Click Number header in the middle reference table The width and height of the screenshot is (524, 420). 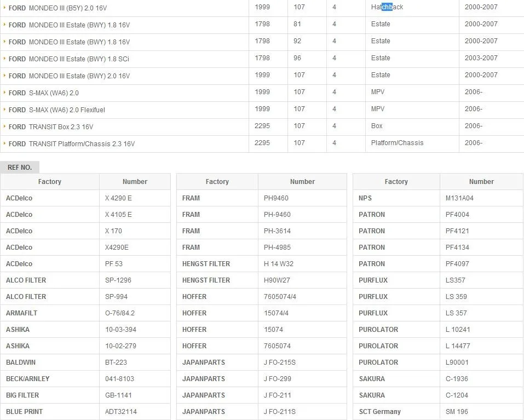pos(302,181)
